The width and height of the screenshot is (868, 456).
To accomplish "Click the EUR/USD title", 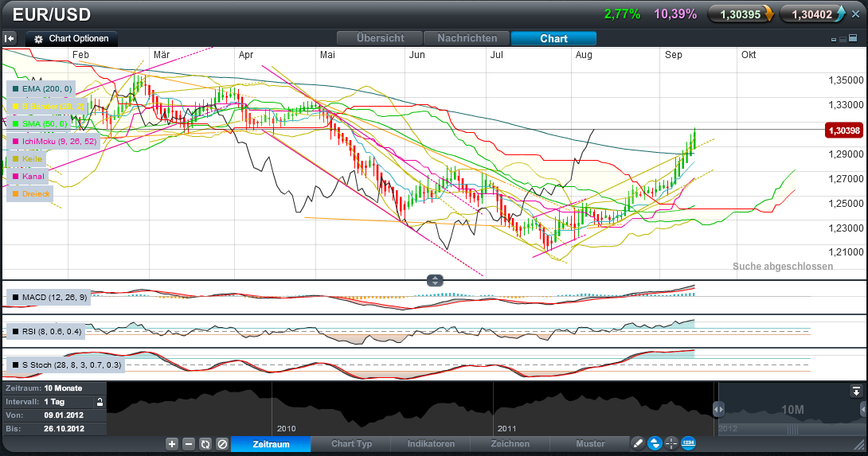I will point(52,15).
